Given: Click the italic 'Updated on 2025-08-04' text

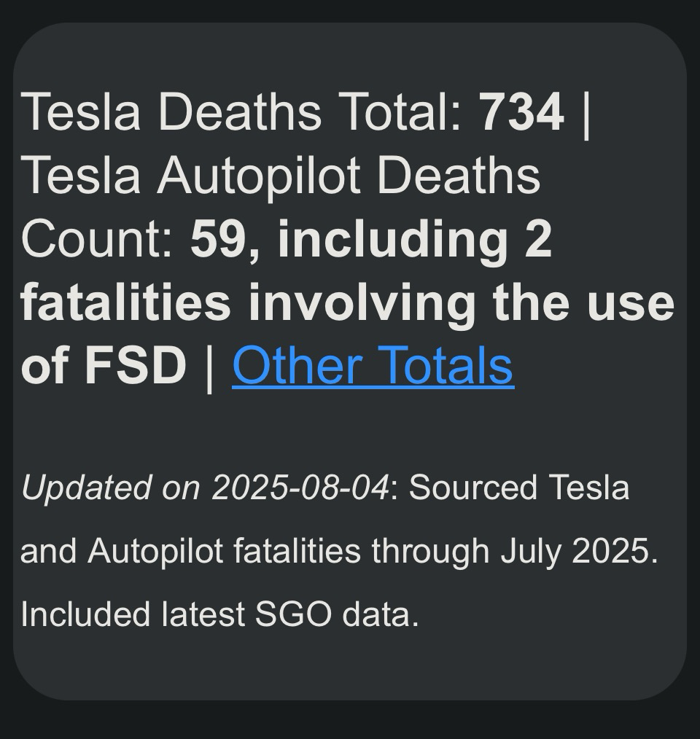Looking at the screenshot, I should (206, 488).
